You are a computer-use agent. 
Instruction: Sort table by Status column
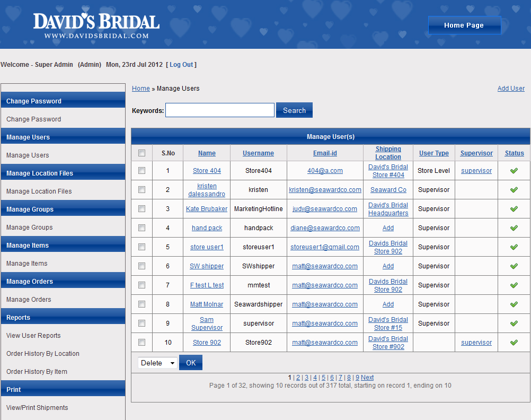tap(514, 153)
